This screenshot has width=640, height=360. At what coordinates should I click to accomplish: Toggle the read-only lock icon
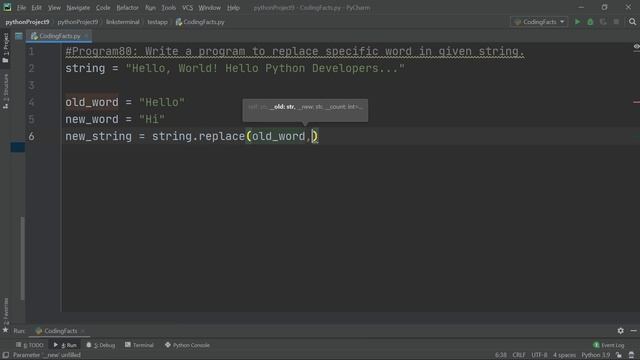(x=619, y=355)
